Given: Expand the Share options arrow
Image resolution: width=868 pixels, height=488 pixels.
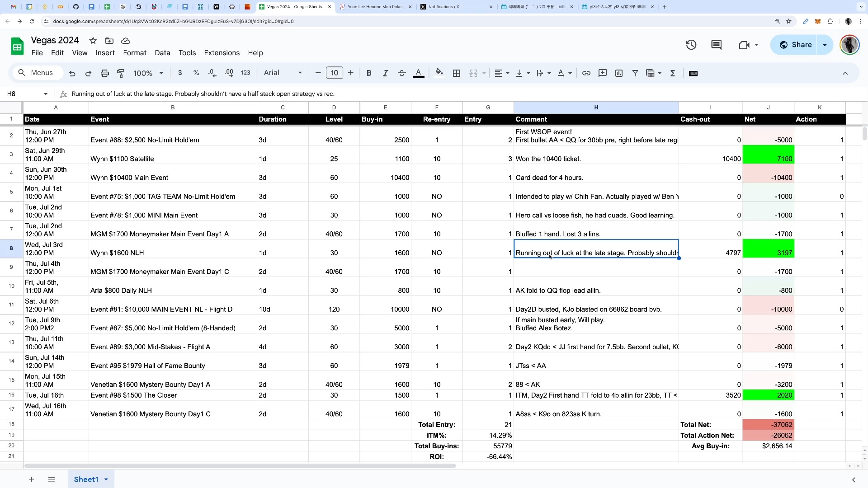Looking at the screenshot, I should pos(825,45).
